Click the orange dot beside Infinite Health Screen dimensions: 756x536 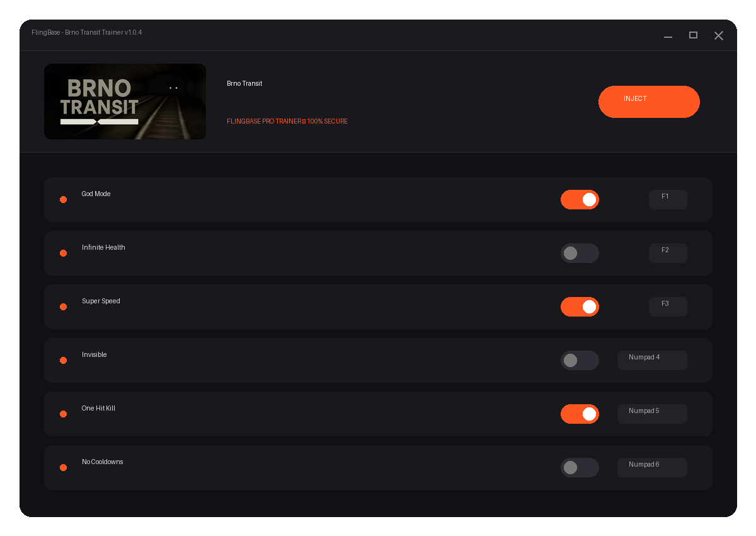pyautogui.click(x=63, y=253)
